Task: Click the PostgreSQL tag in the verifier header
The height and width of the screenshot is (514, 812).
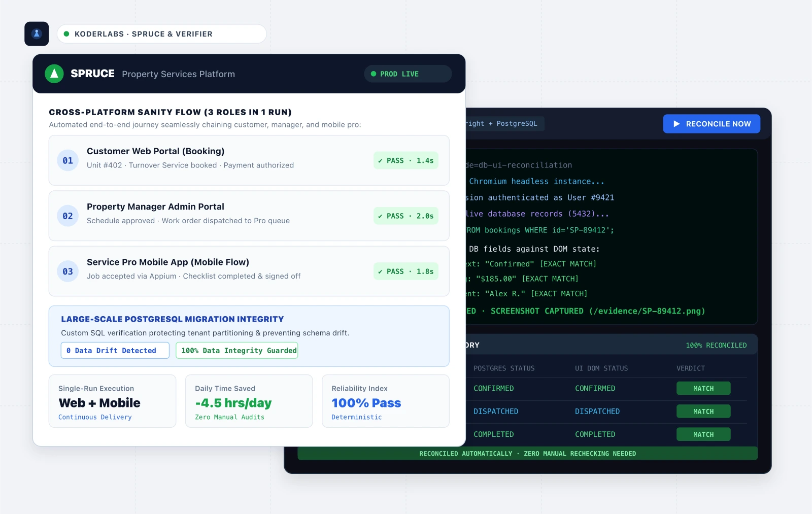Action: point(504,124)
